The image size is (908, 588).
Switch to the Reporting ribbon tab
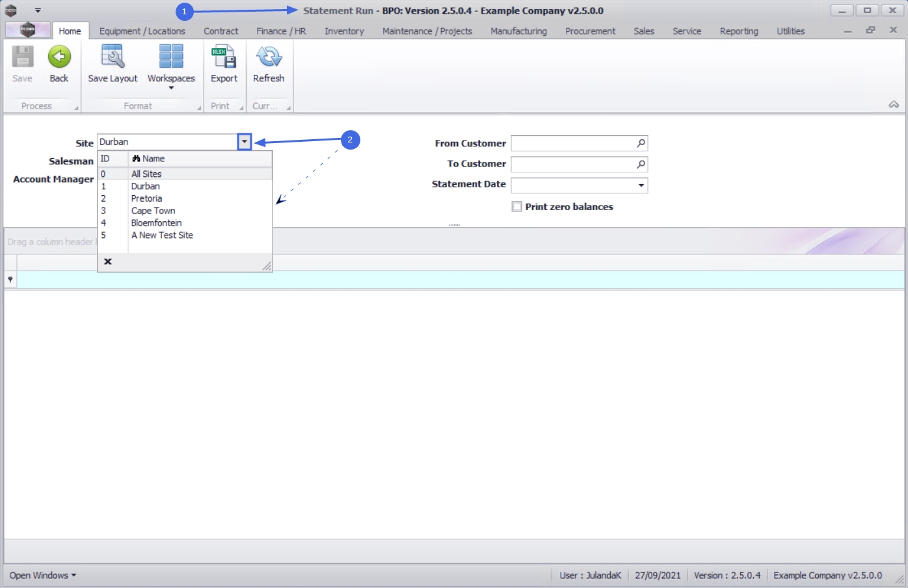click(x=739, y=31)
